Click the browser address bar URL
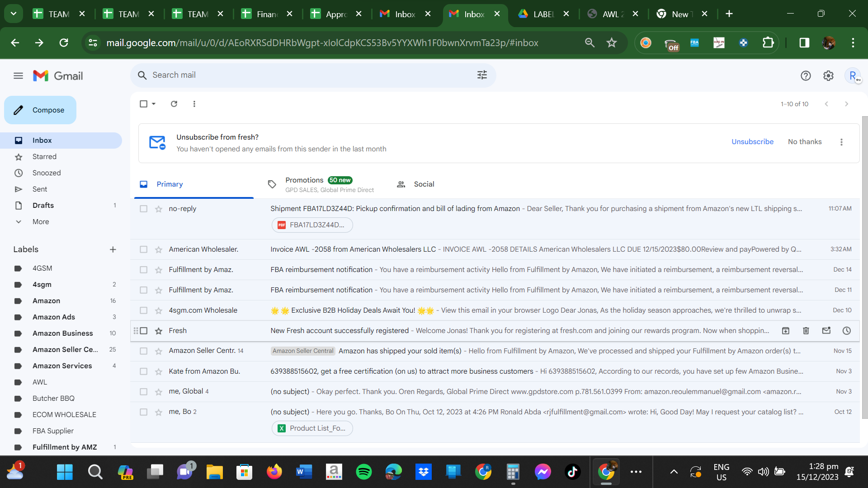 click(322, 43)
